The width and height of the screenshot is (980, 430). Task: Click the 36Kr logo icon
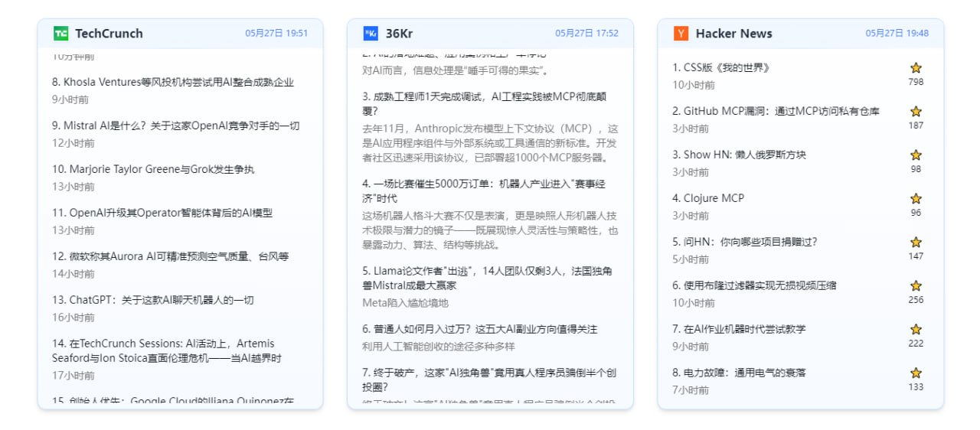tap(371, 34)
